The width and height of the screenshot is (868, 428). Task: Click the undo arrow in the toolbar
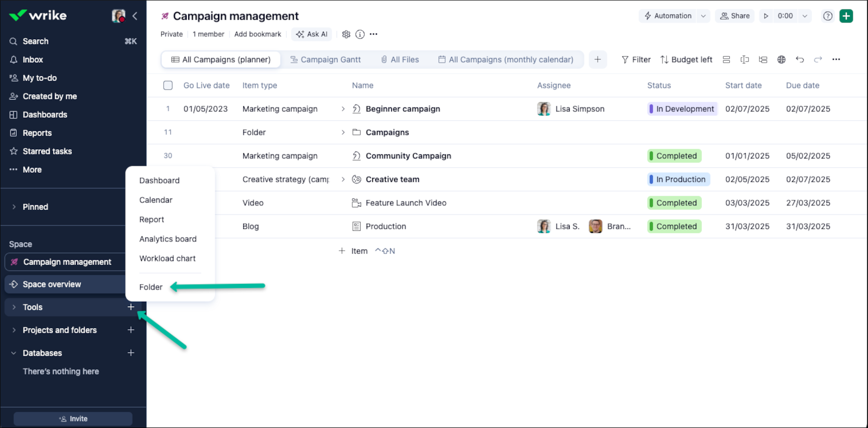pos(800,60)
